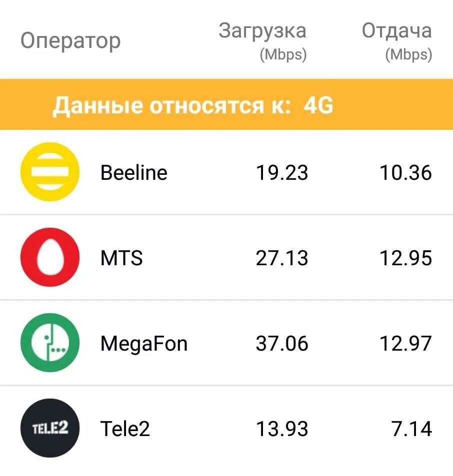Tap the orange 4G data banner
Screen dimensions: 453x476
coord(226,104)
